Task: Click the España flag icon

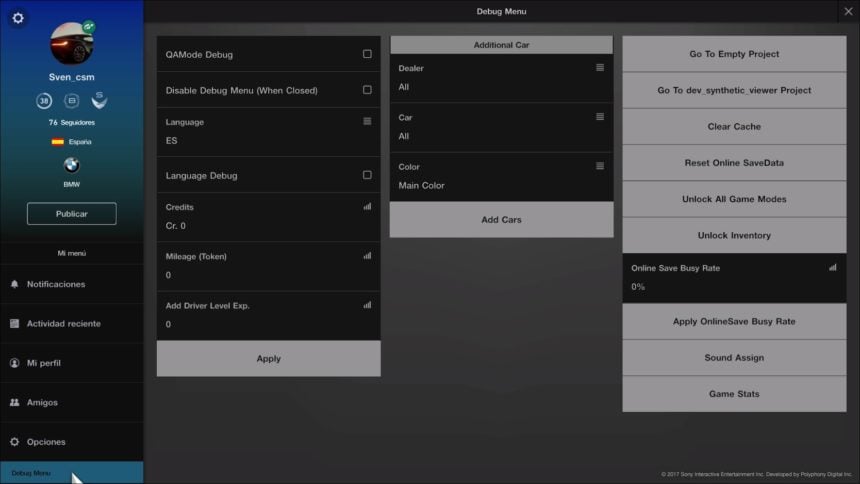Action: click(x=58, y=142)
